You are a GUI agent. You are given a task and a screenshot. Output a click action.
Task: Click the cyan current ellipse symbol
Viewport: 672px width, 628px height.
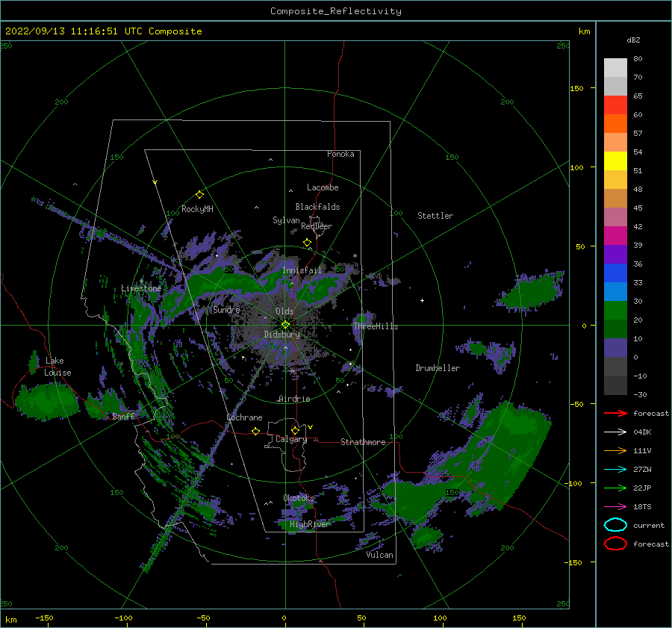coord(615,525)
